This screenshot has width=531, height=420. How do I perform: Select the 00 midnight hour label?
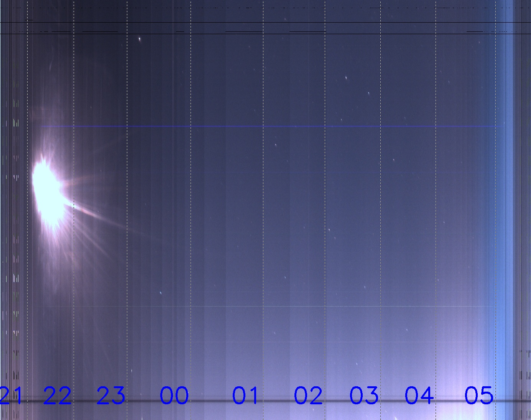point(174,395)
